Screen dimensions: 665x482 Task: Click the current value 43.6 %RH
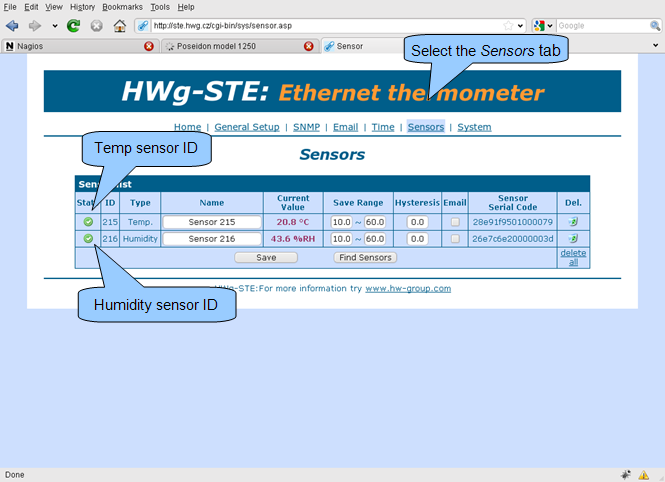pyautogui.click(x=293, y=239)
